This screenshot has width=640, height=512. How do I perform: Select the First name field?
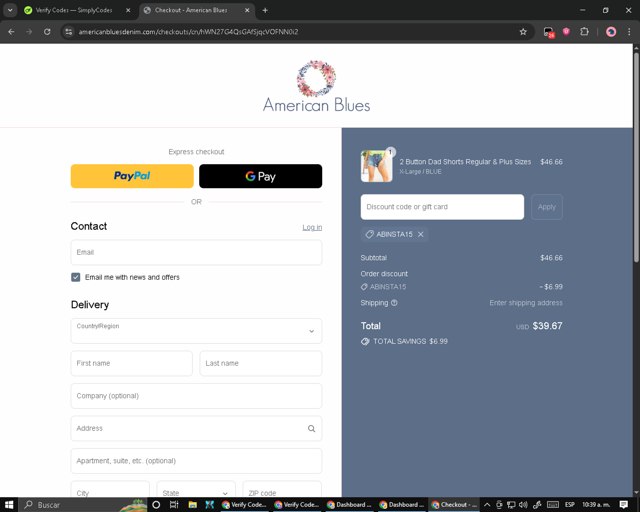coord(131,363)
